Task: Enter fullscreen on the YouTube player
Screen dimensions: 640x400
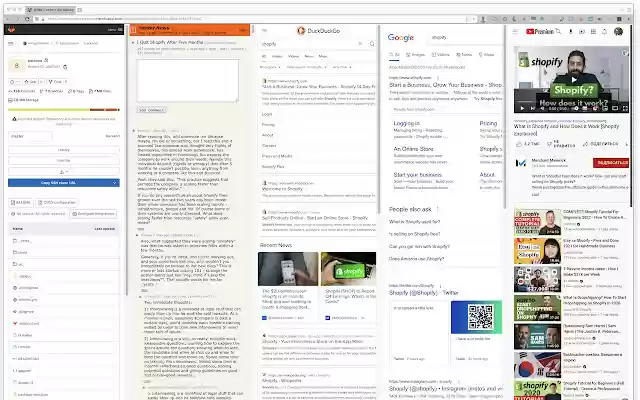Action: tap(625, 109)
